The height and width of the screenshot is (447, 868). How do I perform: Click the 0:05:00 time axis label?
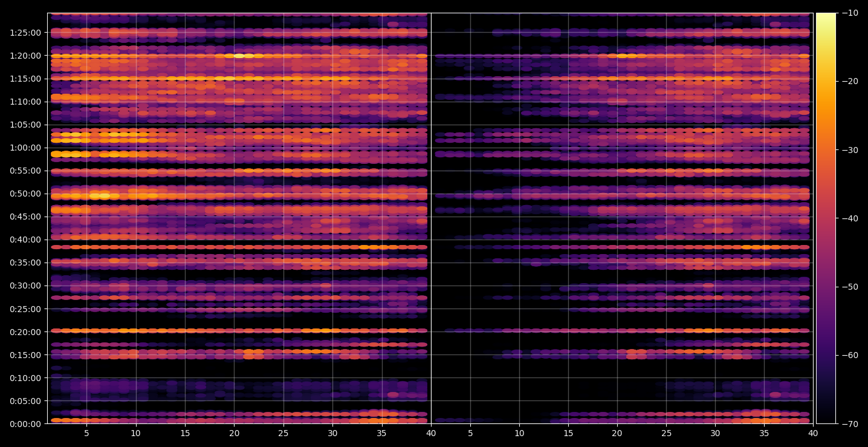pos(25,401)
